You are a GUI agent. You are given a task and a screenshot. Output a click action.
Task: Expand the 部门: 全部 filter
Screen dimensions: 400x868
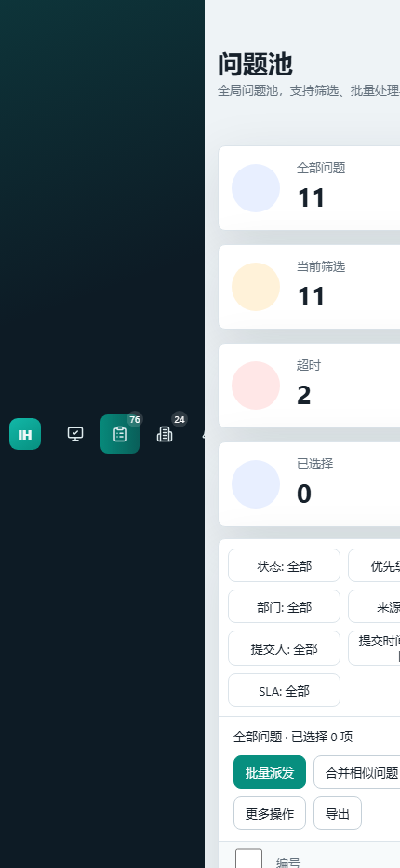(x=285, y=606)
